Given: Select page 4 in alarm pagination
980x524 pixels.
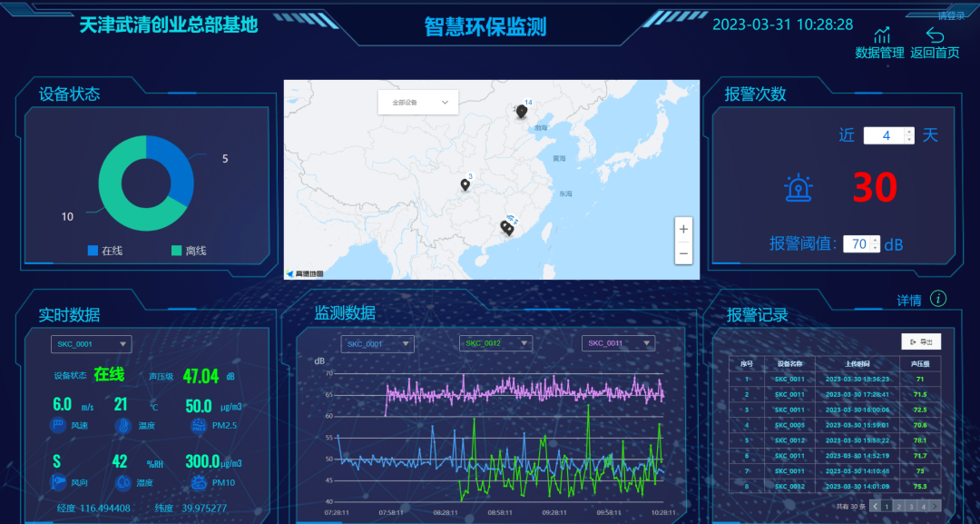Looking at the screenshot, I should pos(923,507).
